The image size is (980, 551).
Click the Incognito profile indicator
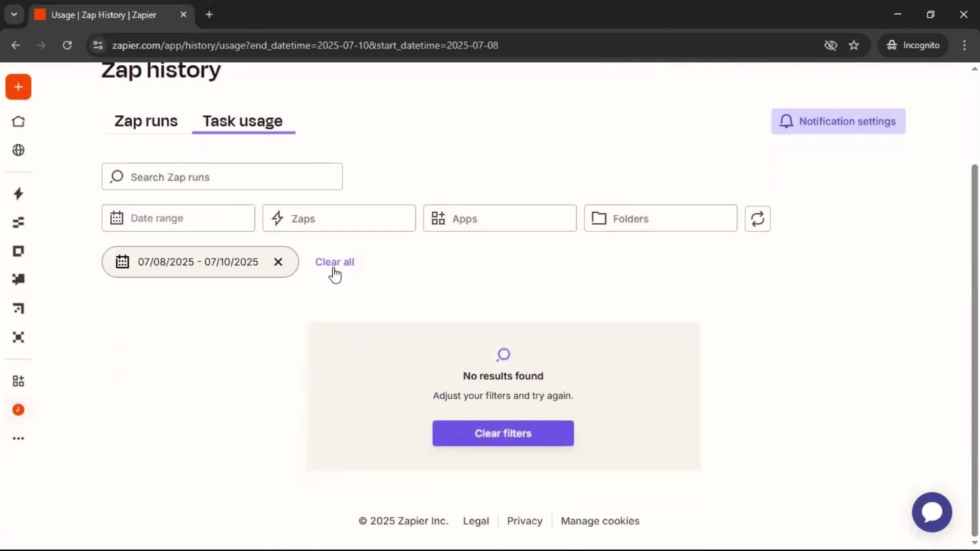coord(913,45)
